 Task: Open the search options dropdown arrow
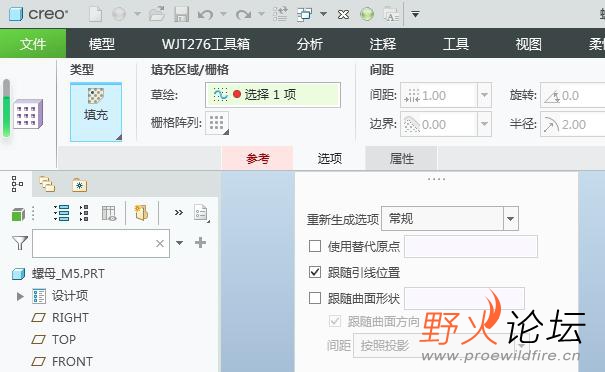[179, 243]
